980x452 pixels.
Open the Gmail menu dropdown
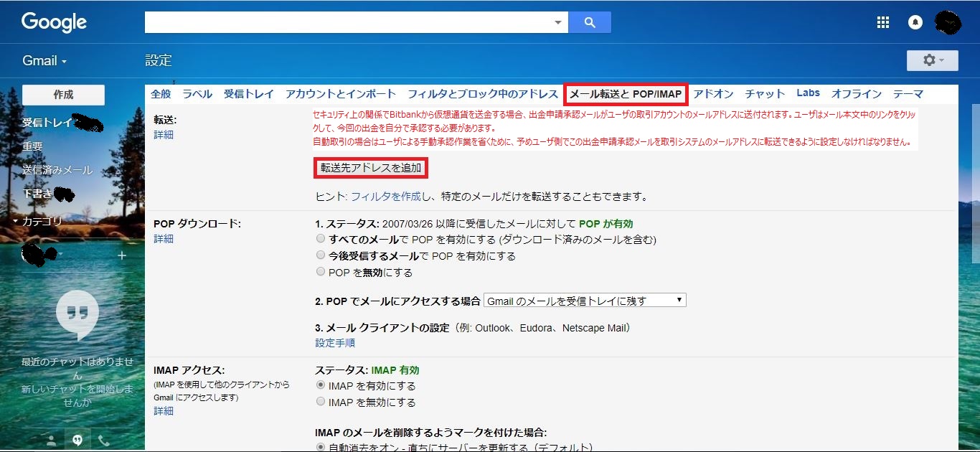coord(44,60)
